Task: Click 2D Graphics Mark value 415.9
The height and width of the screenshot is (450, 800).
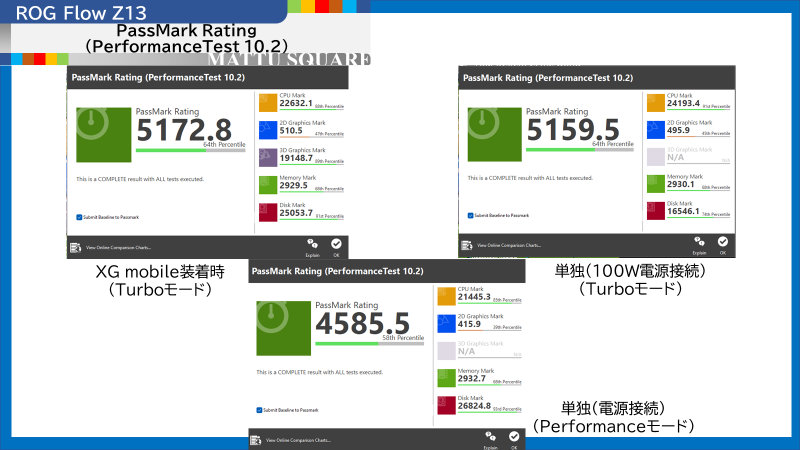Action: pyautogui.click(x=469, y=324)
